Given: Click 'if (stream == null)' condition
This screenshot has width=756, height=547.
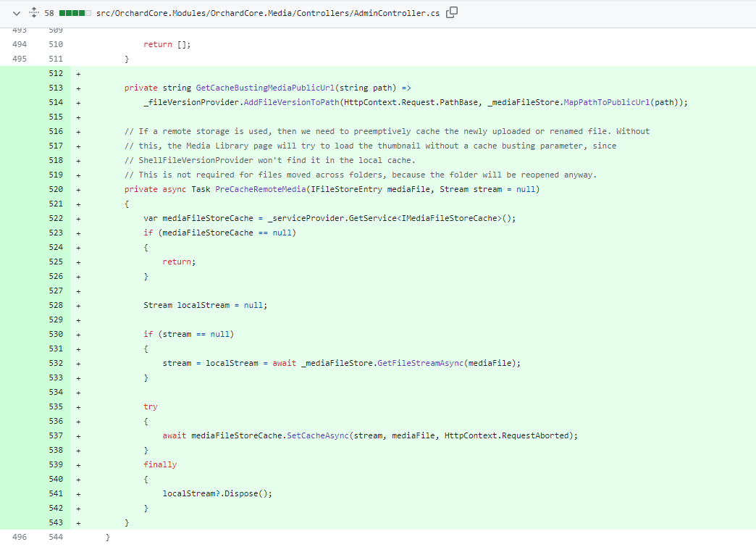Looking at the screenshot, I should [188, 334].
